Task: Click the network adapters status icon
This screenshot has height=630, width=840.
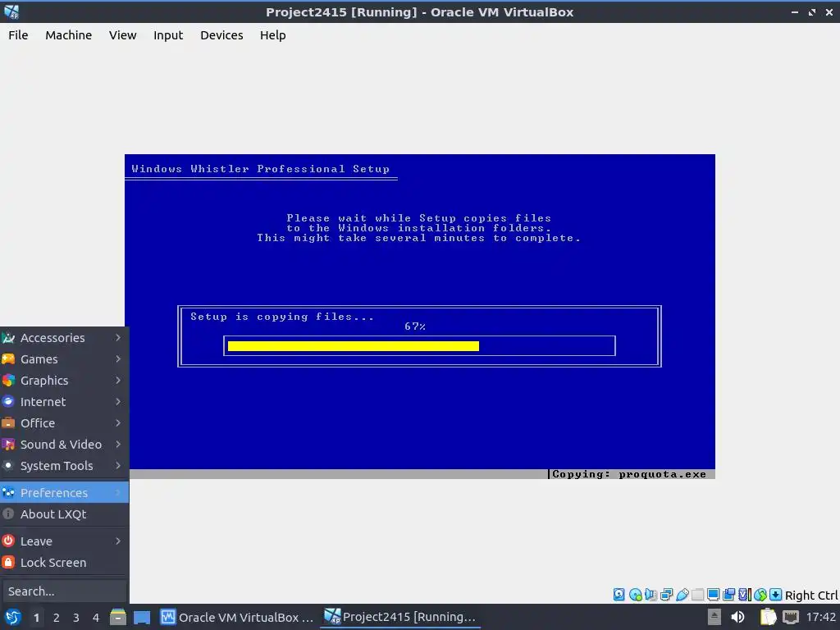Action: click(666, 595)
